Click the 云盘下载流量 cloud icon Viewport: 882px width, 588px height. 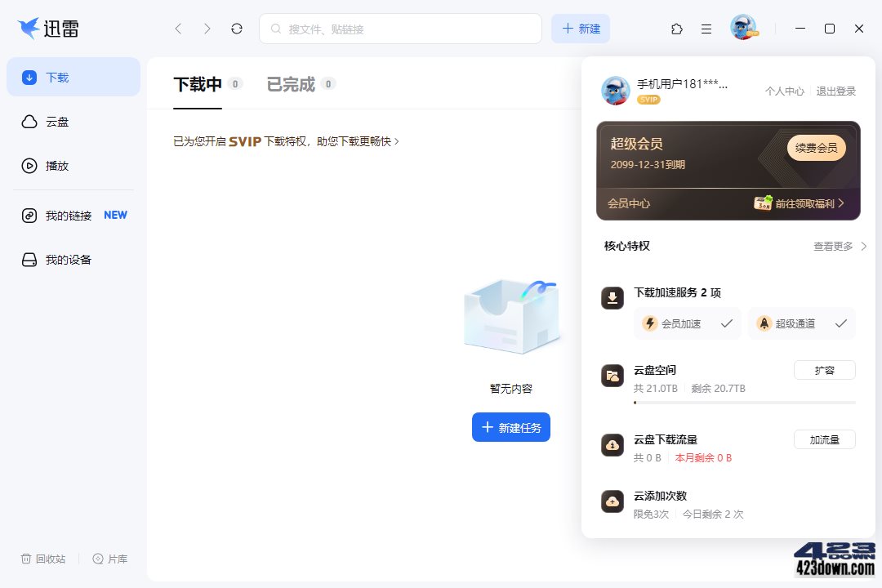(x=612, y=445)
